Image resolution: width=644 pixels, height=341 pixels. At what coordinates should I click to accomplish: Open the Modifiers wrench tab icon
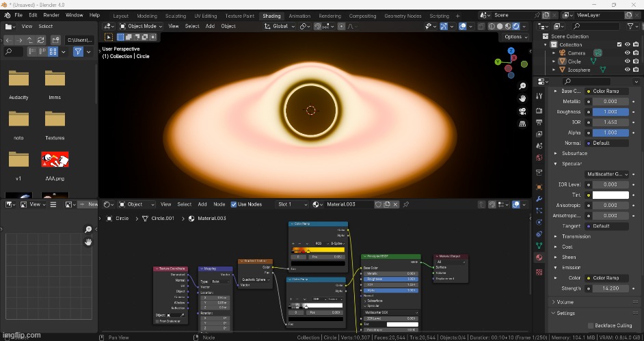[539, 199]
